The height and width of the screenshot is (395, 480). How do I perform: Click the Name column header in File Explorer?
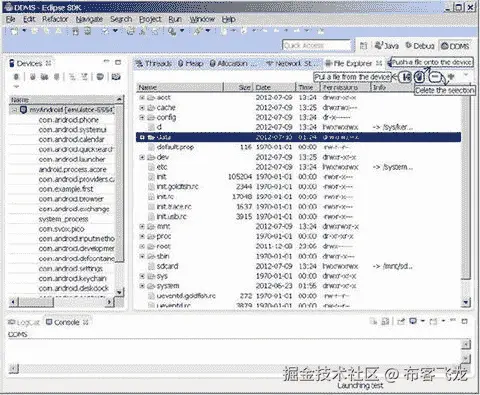pyautogui.click(x=180, y=87)
